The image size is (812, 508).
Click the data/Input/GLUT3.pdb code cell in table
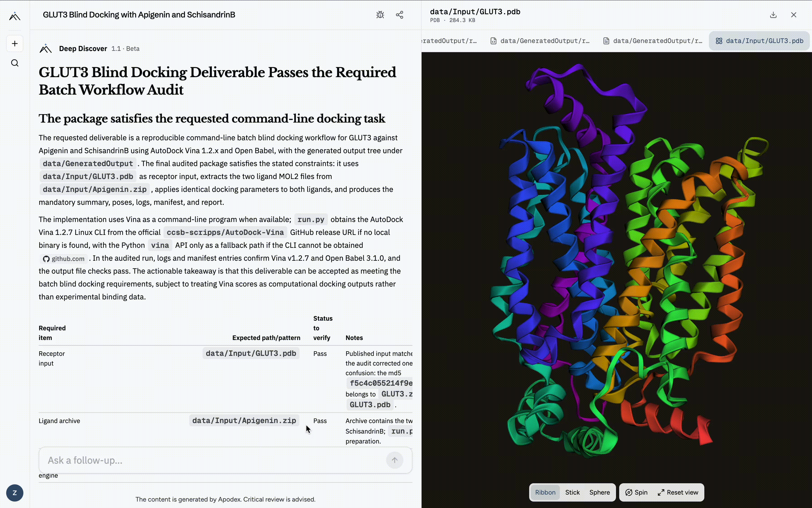(251, 353)
